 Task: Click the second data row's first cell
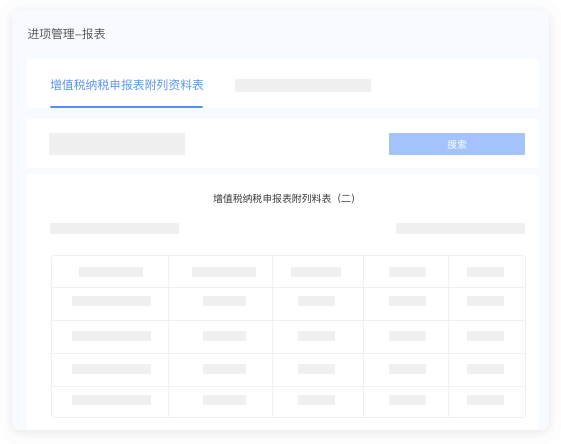point(110,337)
